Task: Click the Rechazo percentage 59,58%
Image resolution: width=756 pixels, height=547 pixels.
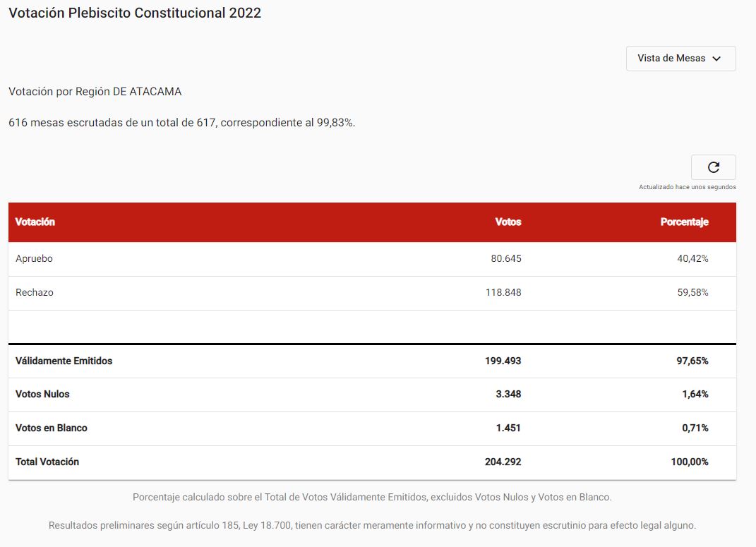Action: click(692, 292)
